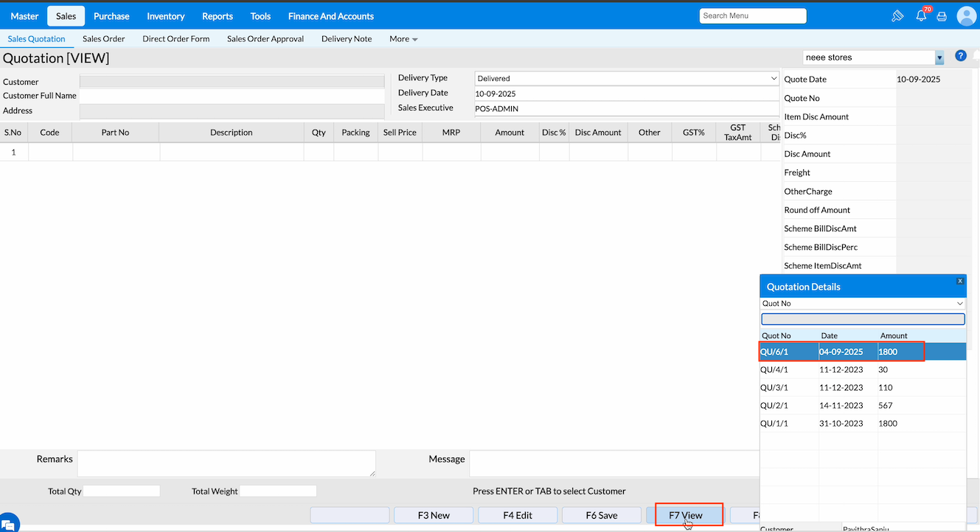Viewport: 980px width, 532px height.
Task: Open the chat bubble icon
Action: point(7,523)
